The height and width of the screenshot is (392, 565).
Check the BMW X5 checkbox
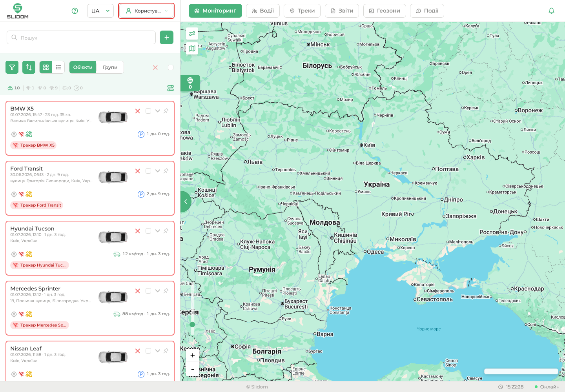[148, 111]
